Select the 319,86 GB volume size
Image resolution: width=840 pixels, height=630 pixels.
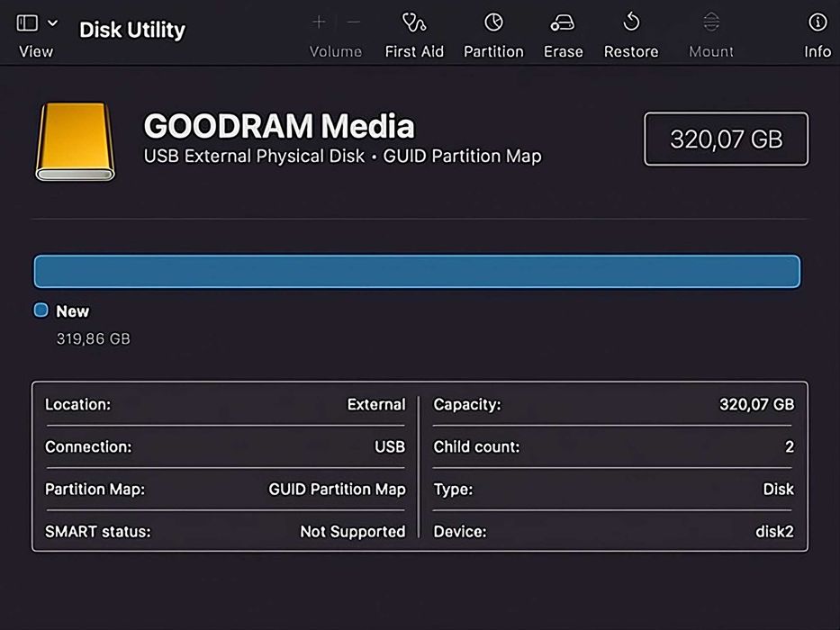[x=94, y=338]
